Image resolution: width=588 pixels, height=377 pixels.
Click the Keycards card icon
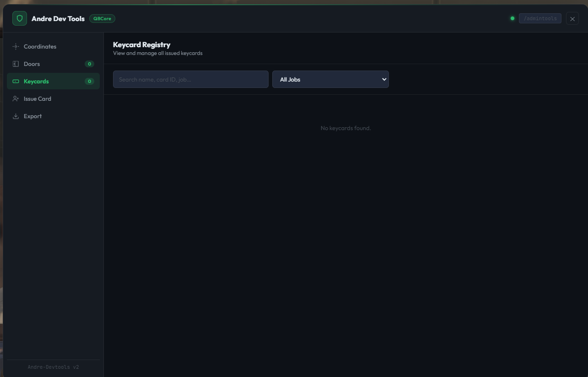coord(16,82)
